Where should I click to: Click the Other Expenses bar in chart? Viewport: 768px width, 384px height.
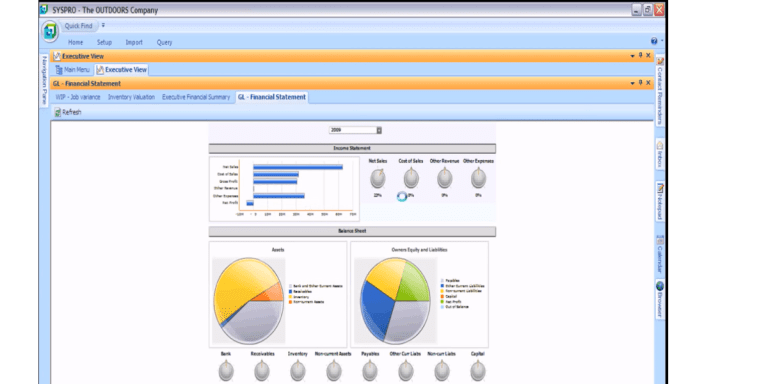279,196
